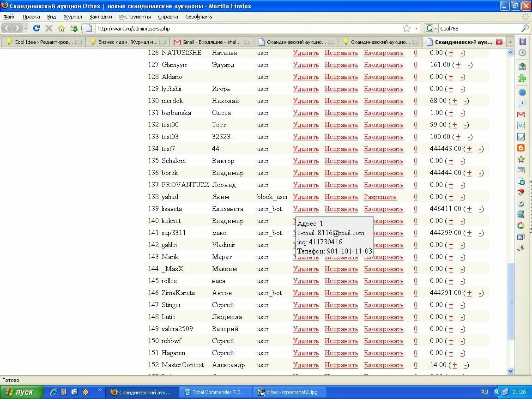Click the Forward navigation arrow
The width and height of the screenshot is (532, 399).
(17, 28)
